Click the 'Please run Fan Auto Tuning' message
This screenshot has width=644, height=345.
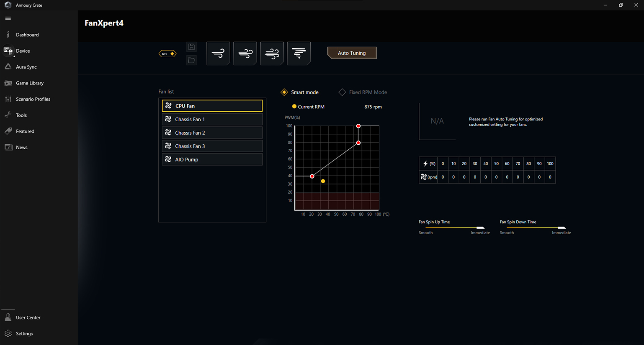tap(506, 122)
